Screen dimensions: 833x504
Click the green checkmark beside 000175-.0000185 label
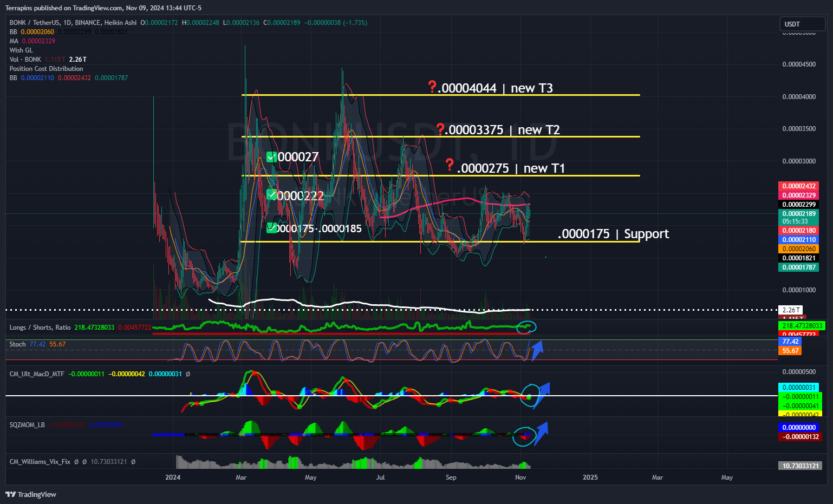pos(272,228)
